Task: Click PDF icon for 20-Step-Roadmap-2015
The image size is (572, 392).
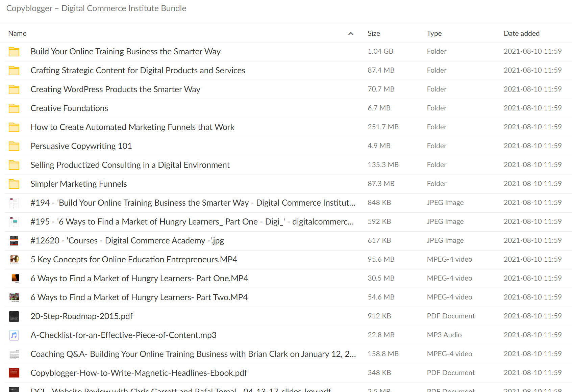Action: coord(14,316)
